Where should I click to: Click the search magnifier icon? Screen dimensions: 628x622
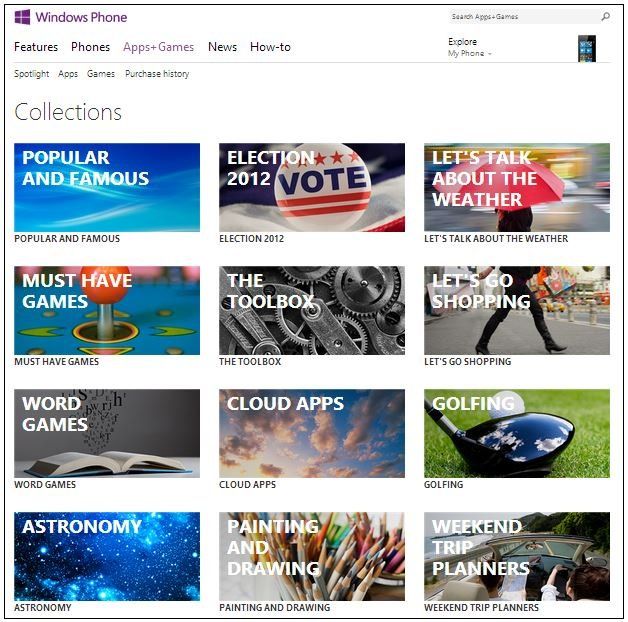(x=605, y=16)
